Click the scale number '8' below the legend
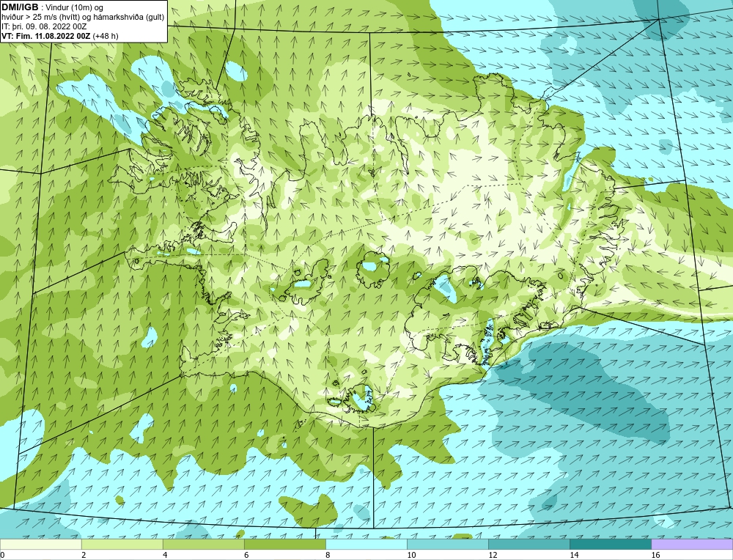 (328, 555)
